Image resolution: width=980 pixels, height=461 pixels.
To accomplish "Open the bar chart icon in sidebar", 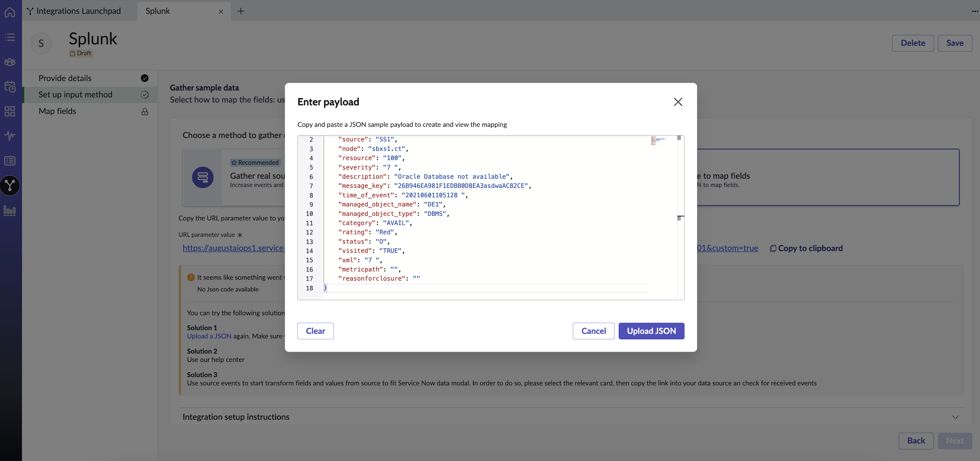I will pos(10,210).
